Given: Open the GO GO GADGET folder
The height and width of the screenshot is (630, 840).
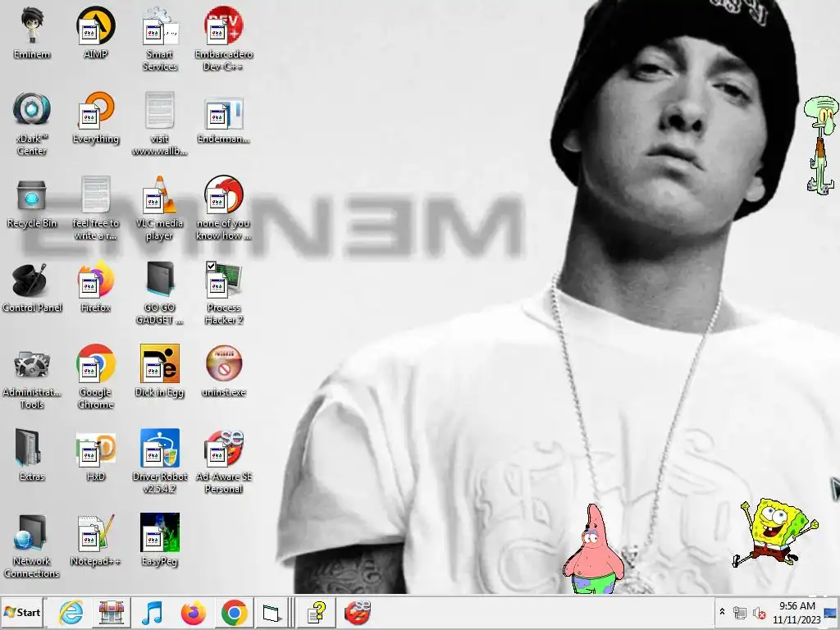Looking at the screenshot, I should [160, 293].
